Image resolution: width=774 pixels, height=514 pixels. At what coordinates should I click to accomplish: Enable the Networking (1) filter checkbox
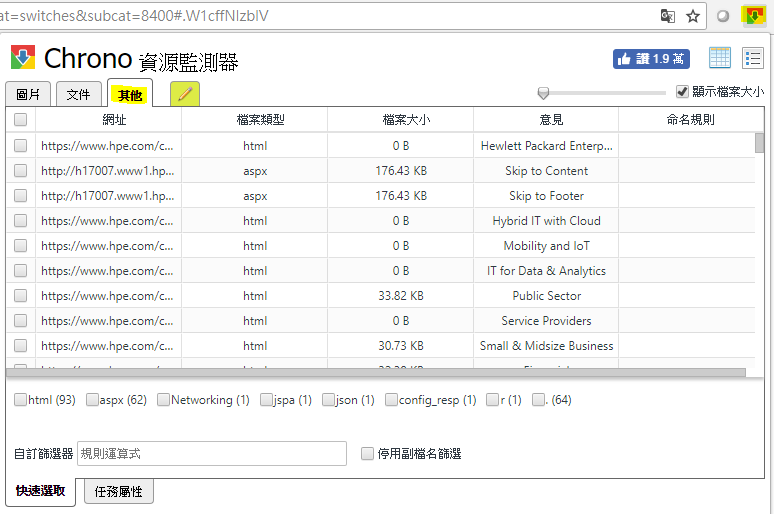coord(163,399)
